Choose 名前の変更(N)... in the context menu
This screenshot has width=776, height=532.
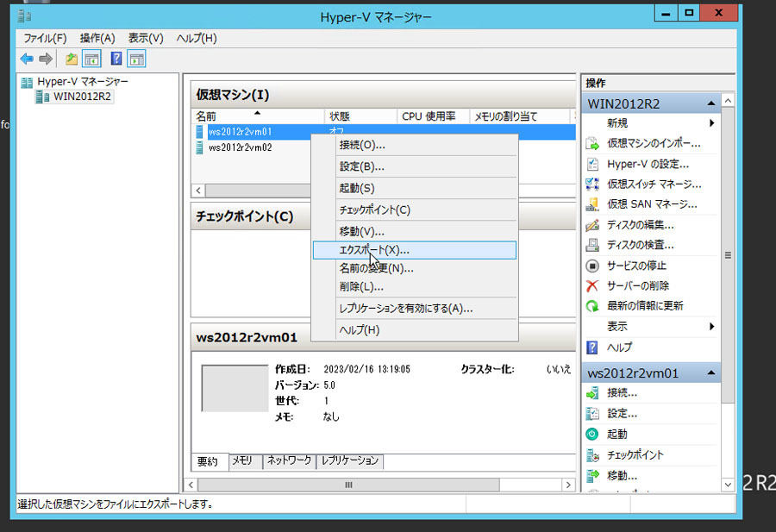tap(415, 269)
